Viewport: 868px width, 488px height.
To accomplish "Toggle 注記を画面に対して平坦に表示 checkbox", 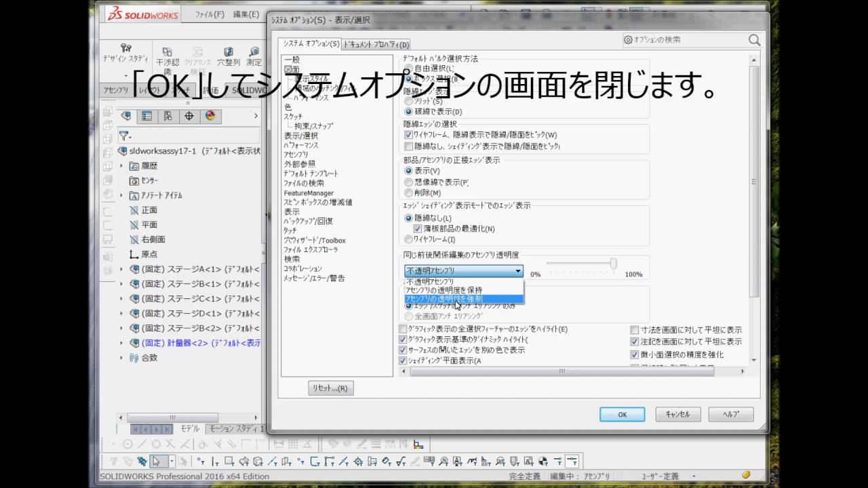I will 635,342.
